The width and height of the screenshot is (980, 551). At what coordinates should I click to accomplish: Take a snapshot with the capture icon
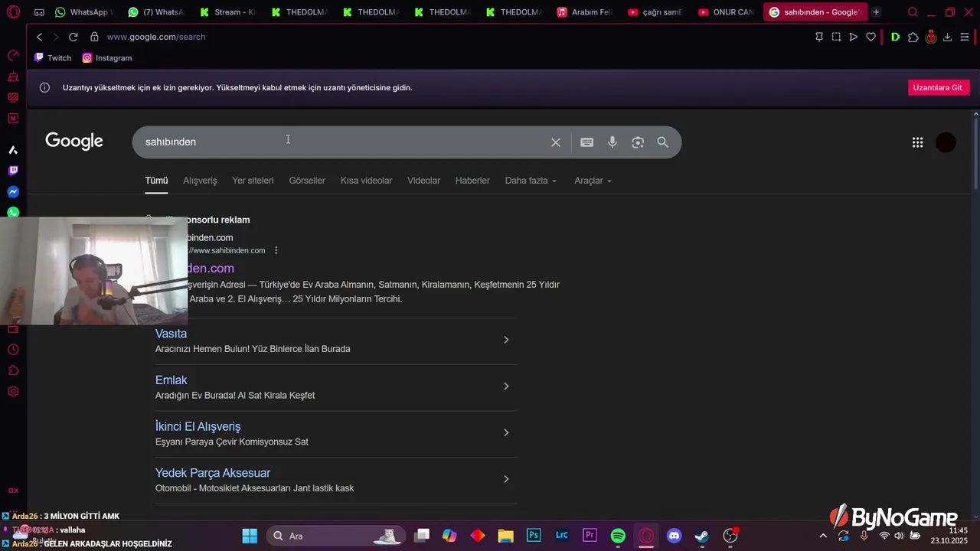tap(836, 37)
